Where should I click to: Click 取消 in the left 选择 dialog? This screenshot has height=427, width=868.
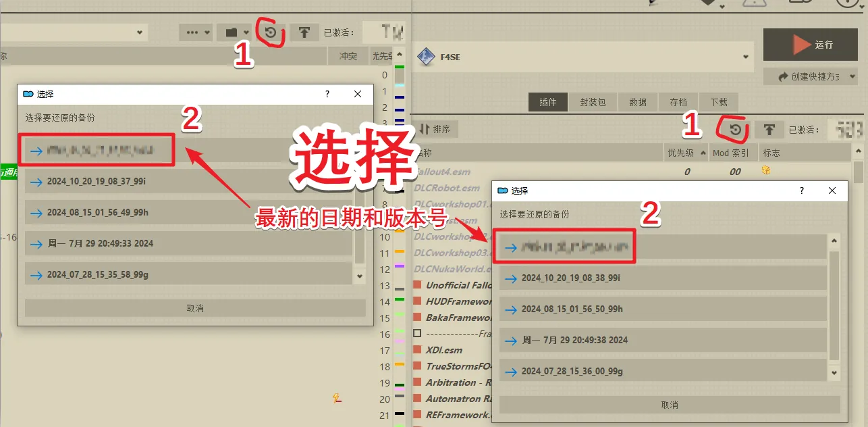click(195, 308)
